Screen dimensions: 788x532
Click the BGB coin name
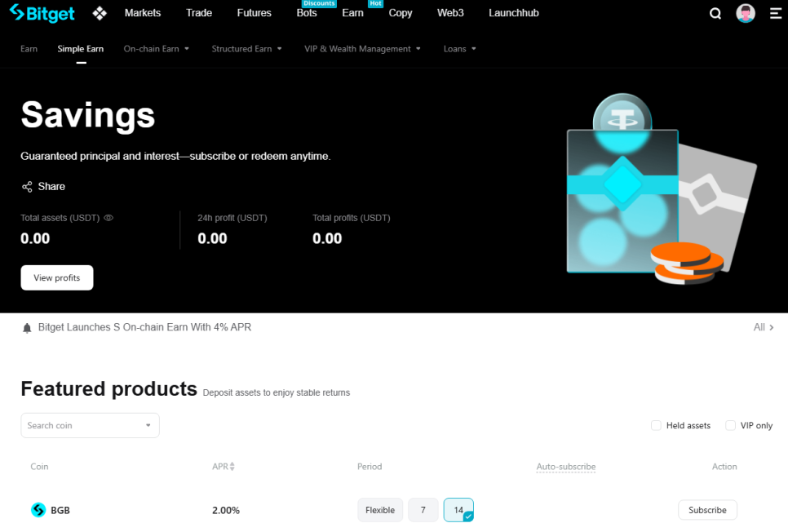point(60,511)
